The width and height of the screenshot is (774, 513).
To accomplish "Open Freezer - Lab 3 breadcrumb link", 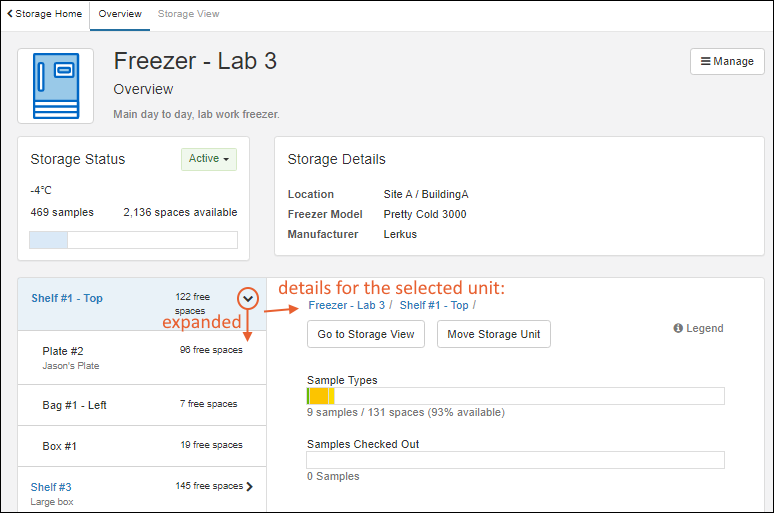I will 346,305.
